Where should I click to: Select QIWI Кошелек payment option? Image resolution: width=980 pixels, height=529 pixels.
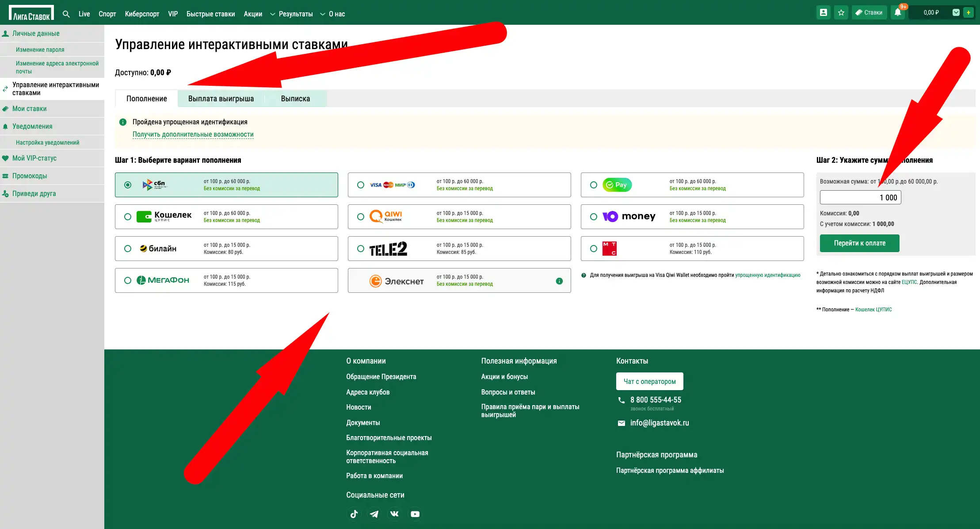click(x=459, y=217)
